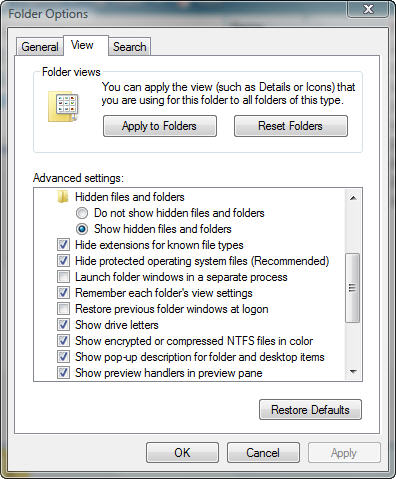
Task: Toggle Remember each folder's view settings
Action: click(63, 293)
